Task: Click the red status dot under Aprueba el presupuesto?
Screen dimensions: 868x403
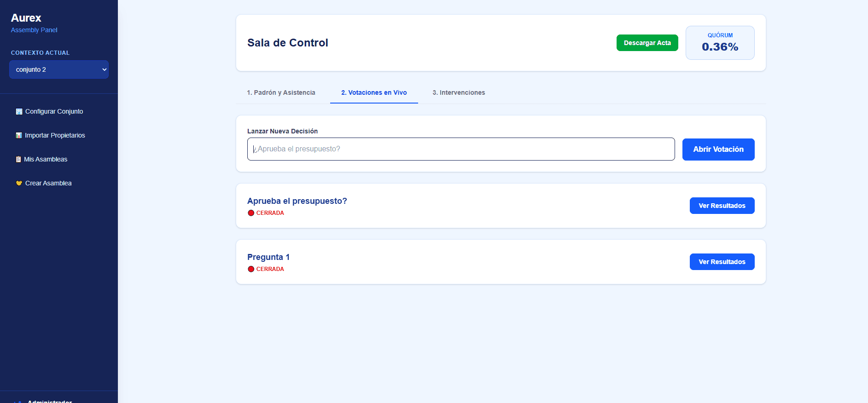Action: (x=251, y=213)
